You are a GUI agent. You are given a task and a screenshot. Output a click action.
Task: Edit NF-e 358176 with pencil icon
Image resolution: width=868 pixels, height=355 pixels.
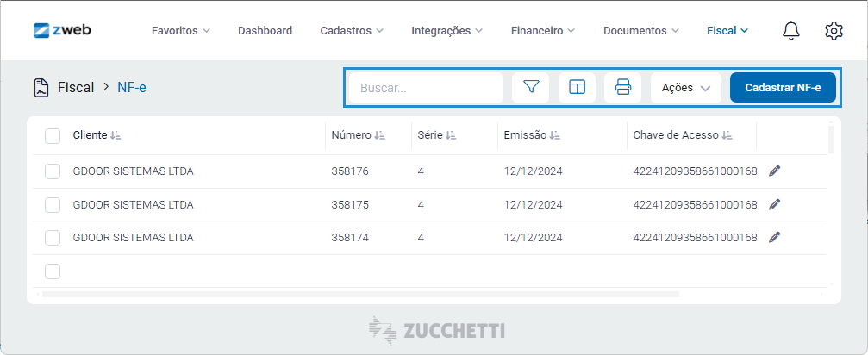[774, 171]
